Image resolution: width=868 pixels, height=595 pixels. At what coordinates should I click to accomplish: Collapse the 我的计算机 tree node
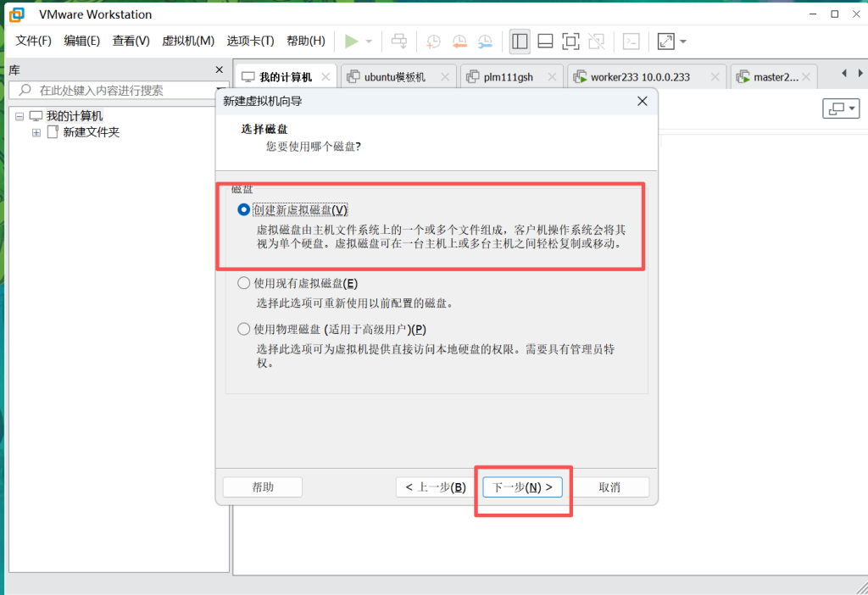coord(19,116)
